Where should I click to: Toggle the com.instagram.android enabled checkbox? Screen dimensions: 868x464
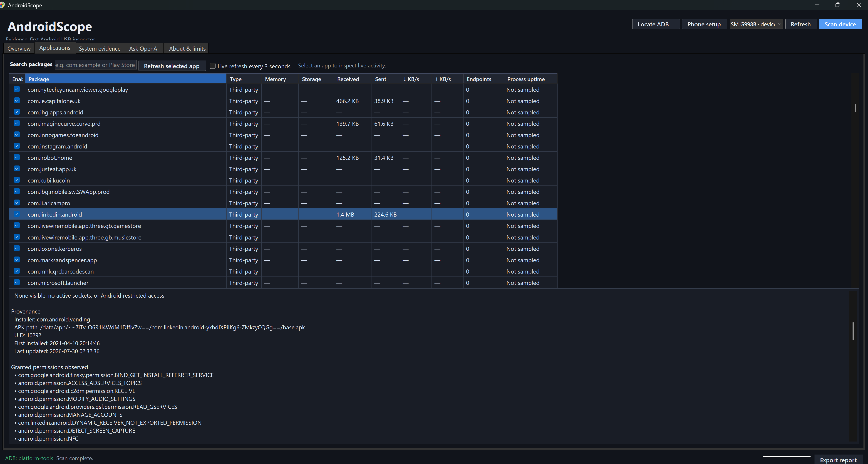pyautogui.click(x=17, y=146)
